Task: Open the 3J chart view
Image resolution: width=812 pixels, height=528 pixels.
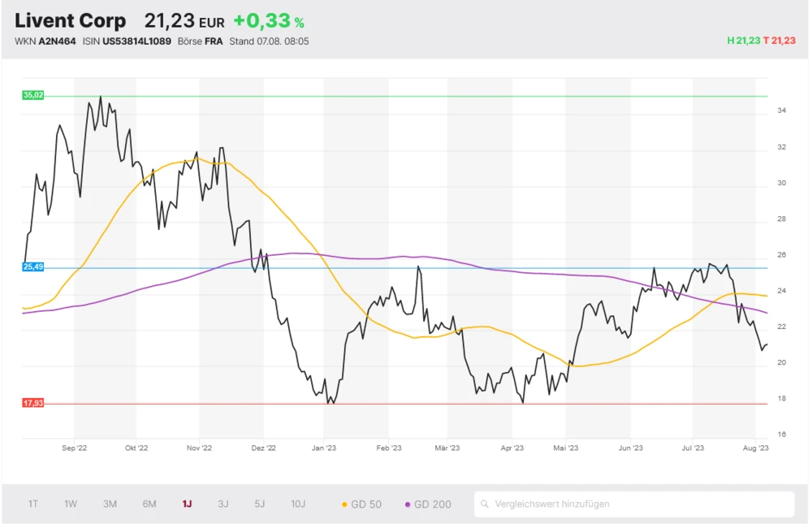Action: click(223, 504)
